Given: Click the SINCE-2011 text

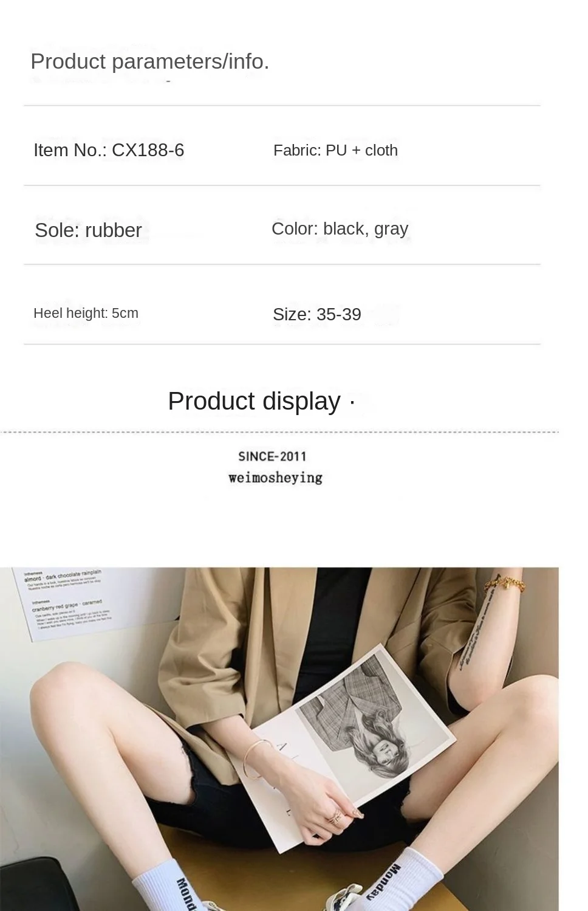Looking at the screenshot, I should coord(273,456).
